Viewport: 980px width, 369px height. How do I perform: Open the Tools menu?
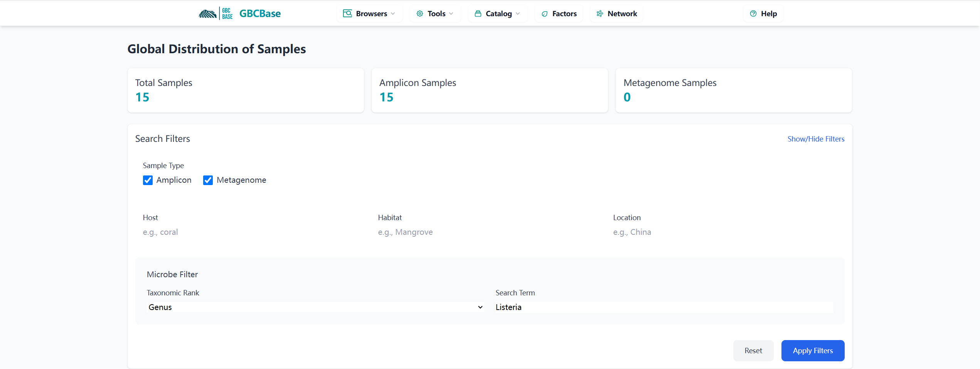435,13
